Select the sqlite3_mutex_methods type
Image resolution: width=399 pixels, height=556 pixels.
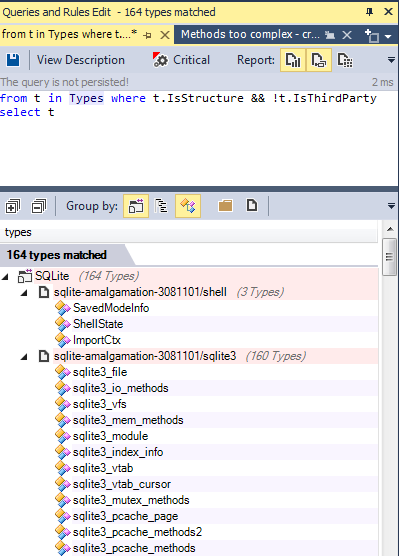131,500
